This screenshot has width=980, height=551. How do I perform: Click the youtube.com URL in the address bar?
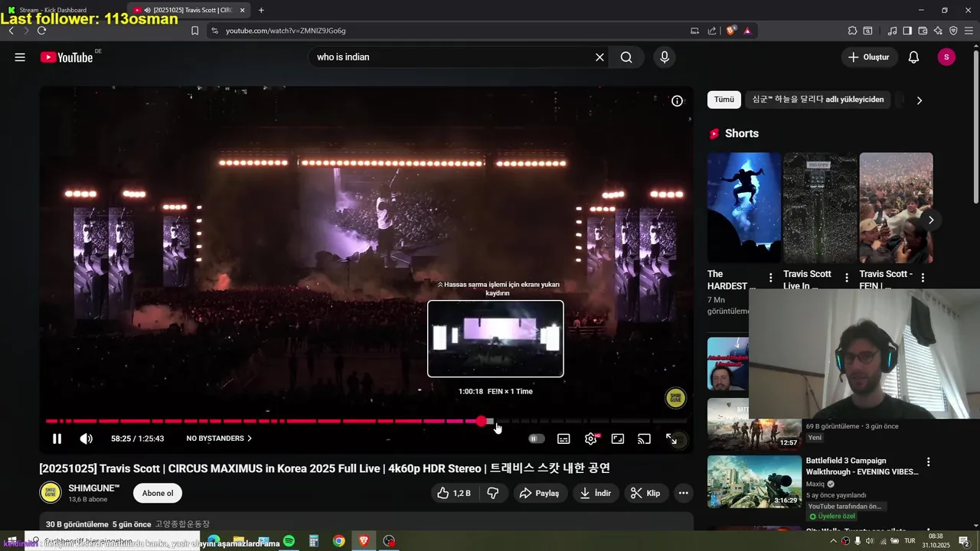coord(286,31)
